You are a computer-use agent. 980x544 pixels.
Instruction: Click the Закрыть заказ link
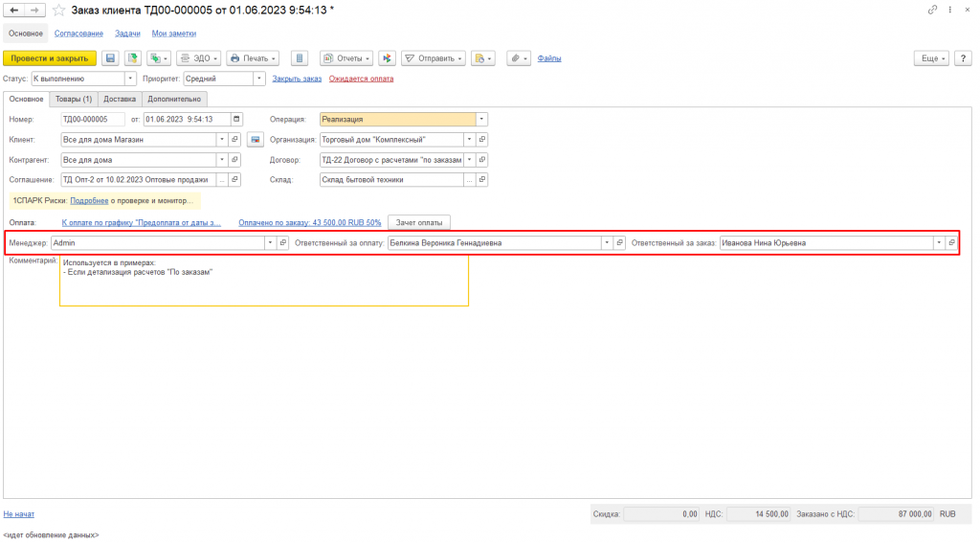click(297, 79)
